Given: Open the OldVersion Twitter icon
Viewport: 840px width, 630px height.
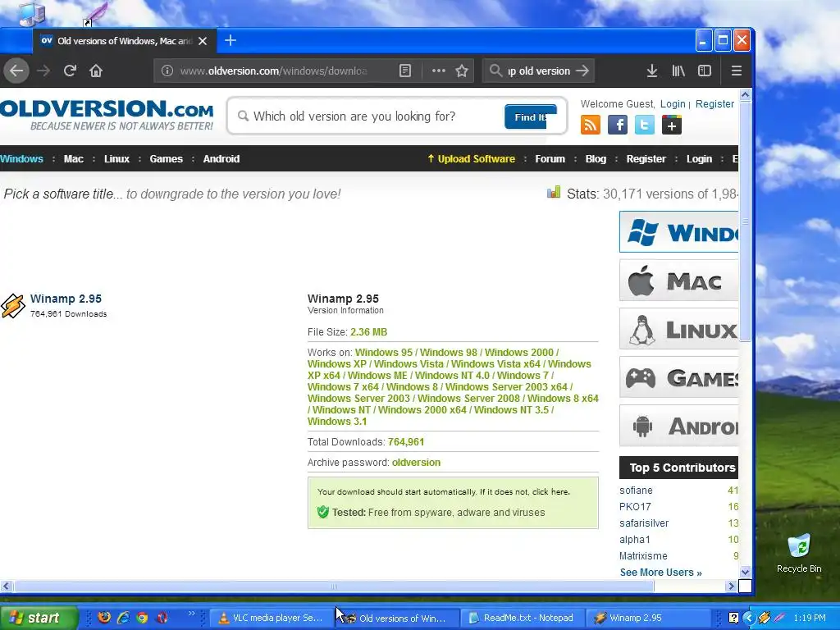Looking at the screenshot, I should click(x=645, y=126).
